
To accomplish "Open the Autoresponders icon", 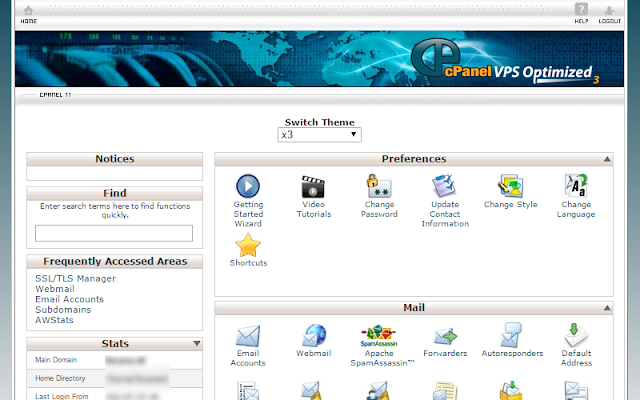I will point(511,335).
